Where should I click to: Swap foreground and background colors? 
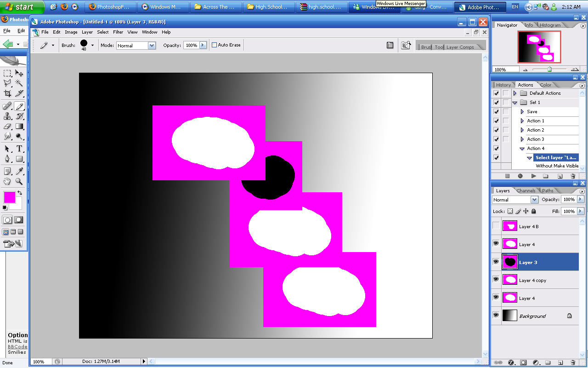[19, 193]
